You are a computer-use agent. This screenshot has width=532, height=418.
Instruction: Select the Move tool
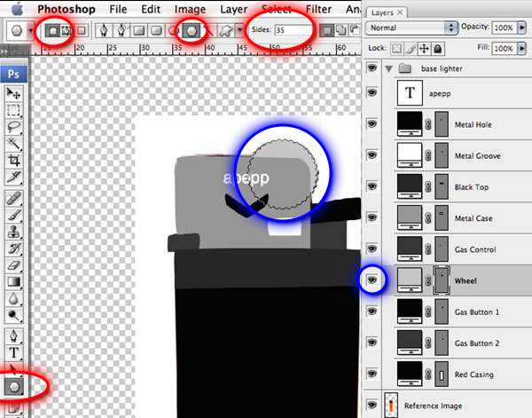pos(14,93)
